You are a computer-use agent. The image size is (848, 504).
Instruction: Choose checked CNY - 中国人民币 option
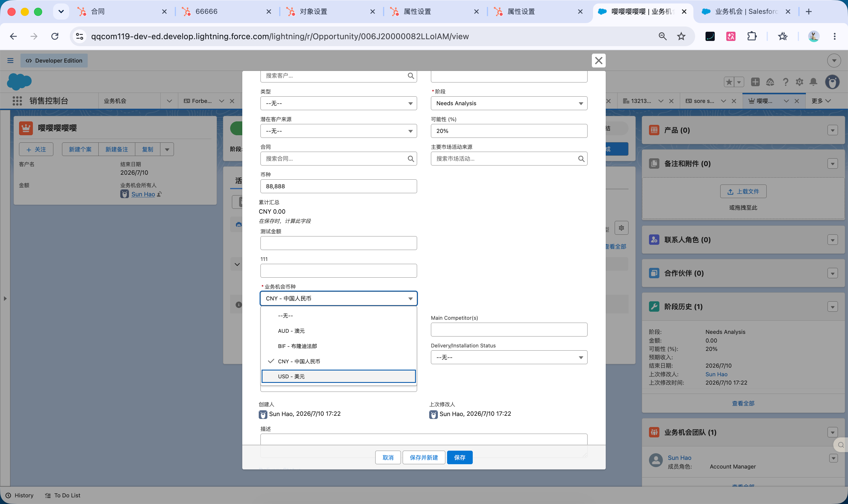[x=338, y=361]
